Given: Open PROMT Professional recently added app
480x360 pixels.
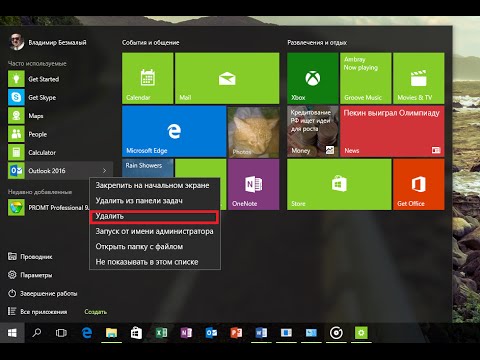Looking at the screenshot, I should click(48, 207).
